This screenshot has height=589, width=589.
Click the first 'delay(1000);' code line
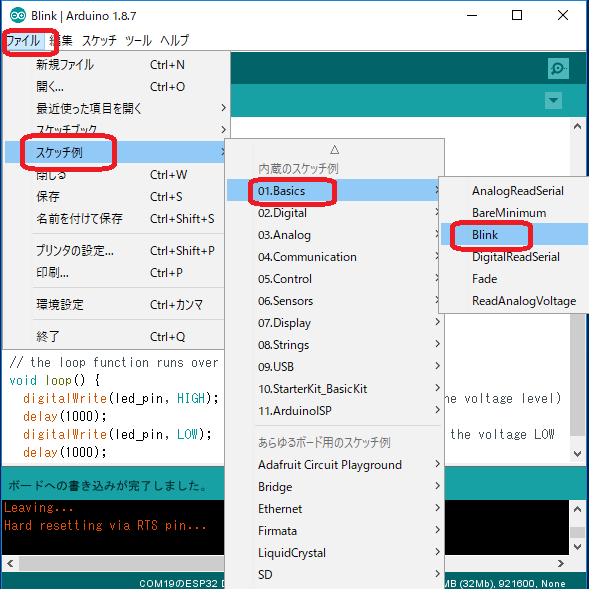tap(65, 416)
